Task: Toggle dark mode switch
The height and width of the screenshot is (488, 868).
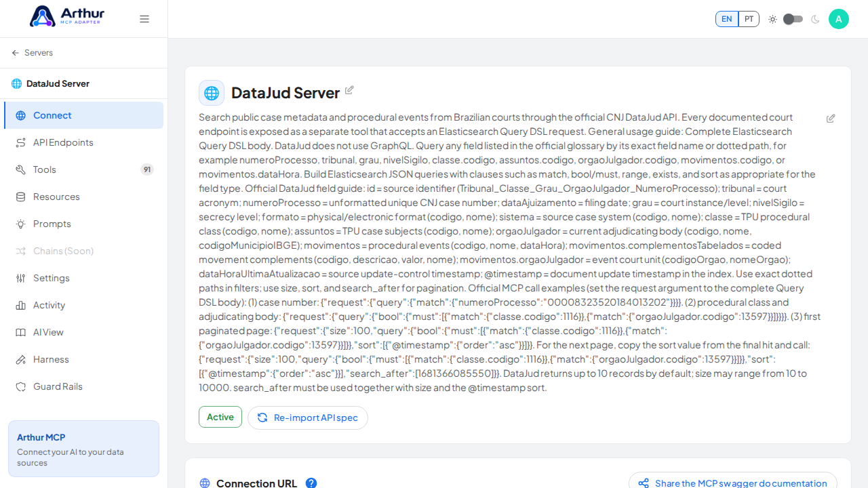Action: pyautogui.click(x=793, y=19)
